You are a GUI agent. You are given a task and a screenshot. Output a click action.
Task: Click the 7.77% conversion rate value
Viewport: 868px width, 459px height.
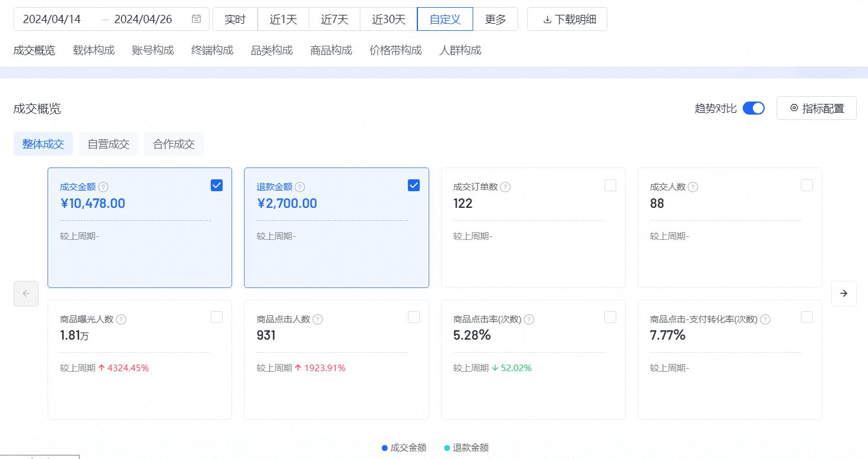[x=668, y=335]
